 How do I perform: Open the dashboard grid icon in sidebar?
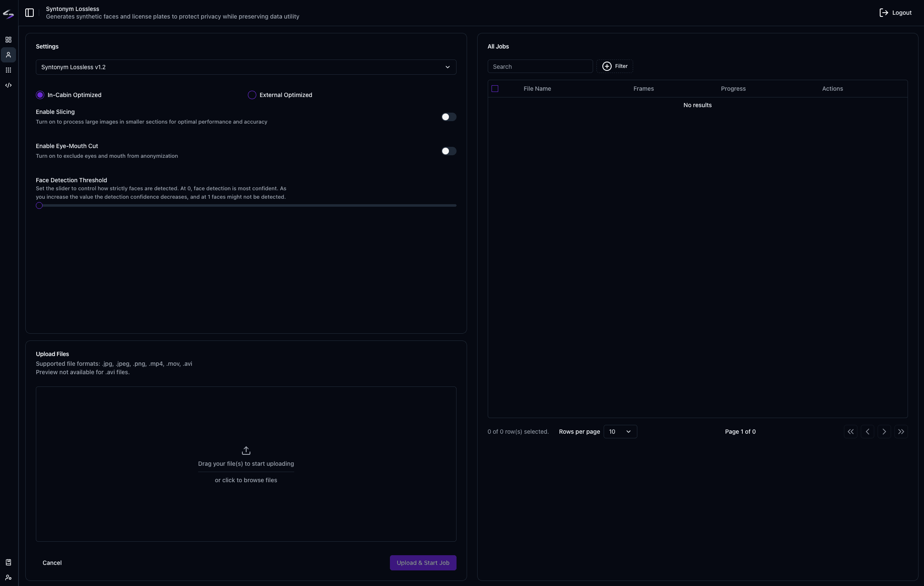[8, 40]
